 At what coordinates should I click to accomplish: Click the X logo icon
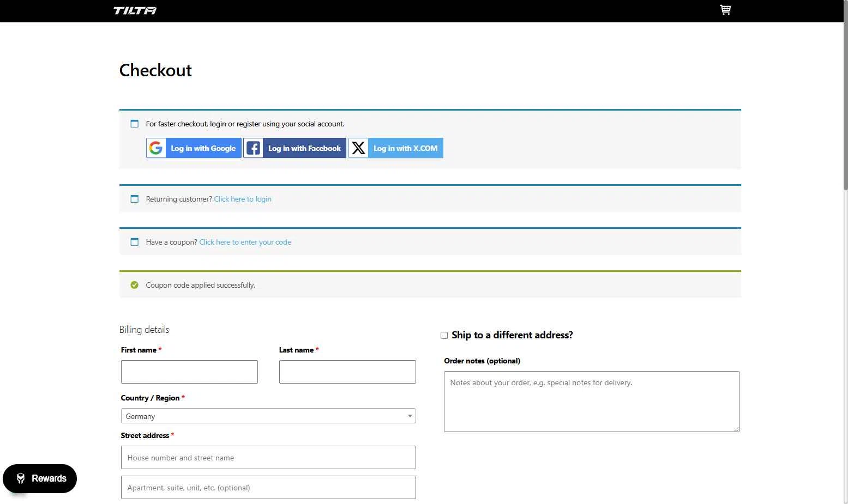(358, 148)
